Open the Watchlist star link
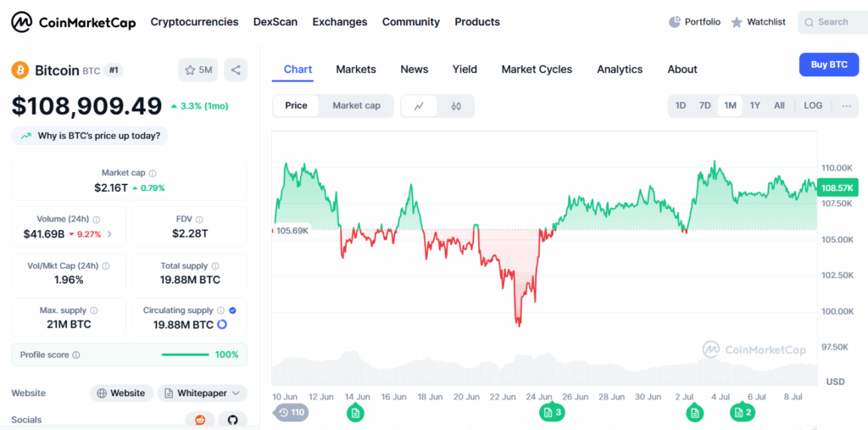 tap(758, 22)
